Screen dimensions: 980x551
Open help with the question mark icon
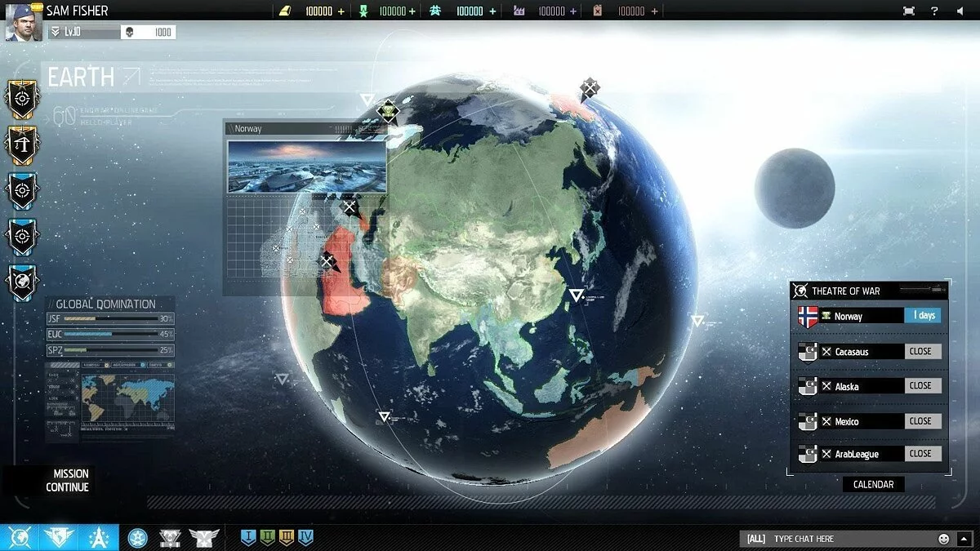934,11
